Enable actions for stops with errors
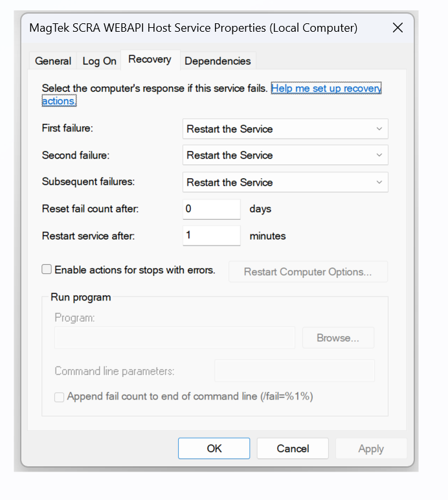 pyautogui.click(x=47, y=269)
